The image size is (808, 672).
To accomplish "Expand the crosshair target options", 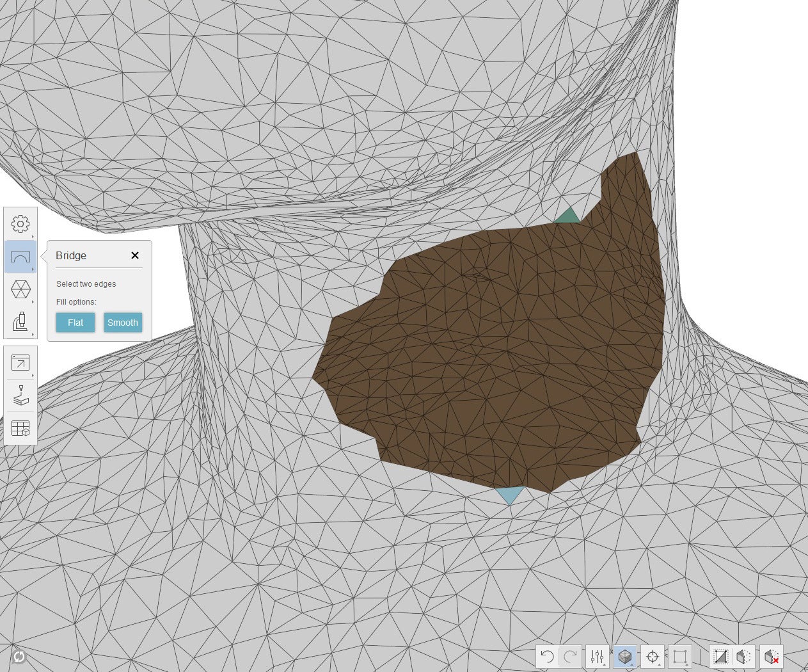I will [x=653, y=657].
